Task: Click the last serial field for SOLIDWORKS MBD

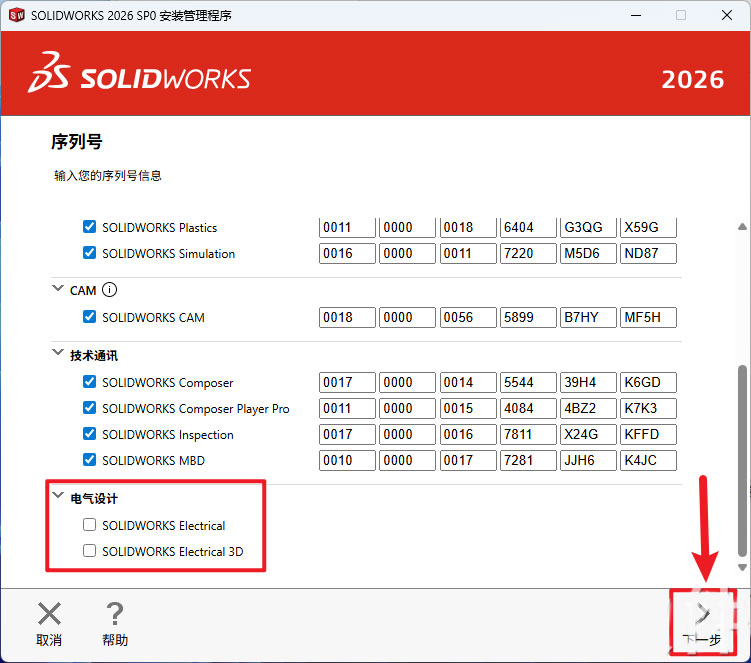Action: click(648, 460)
